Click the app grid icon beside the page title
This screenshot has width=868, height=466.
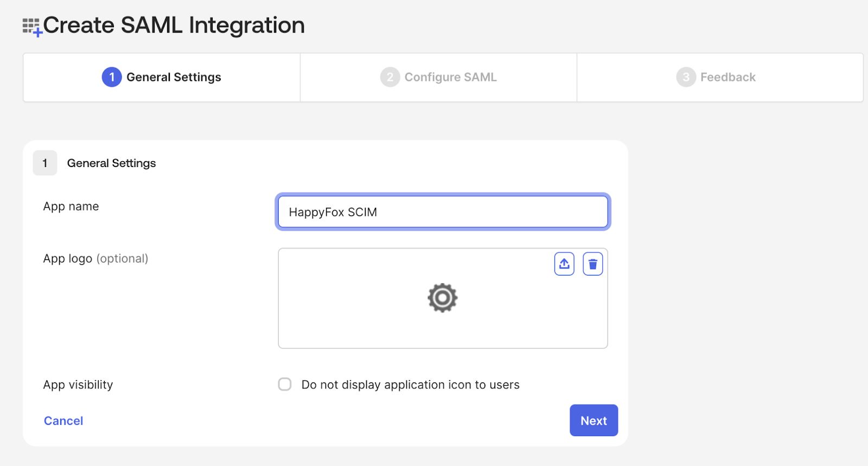tap(31, 26)
